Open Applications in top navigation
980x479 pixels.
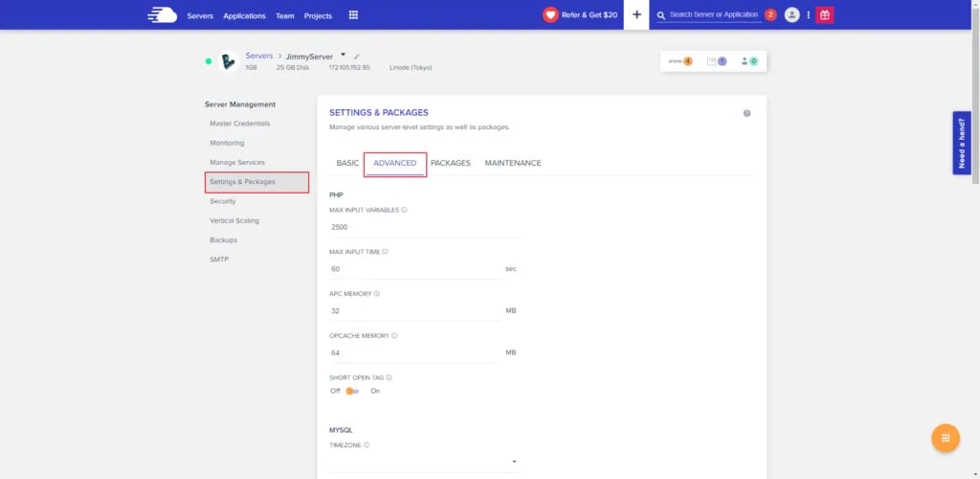244,15
